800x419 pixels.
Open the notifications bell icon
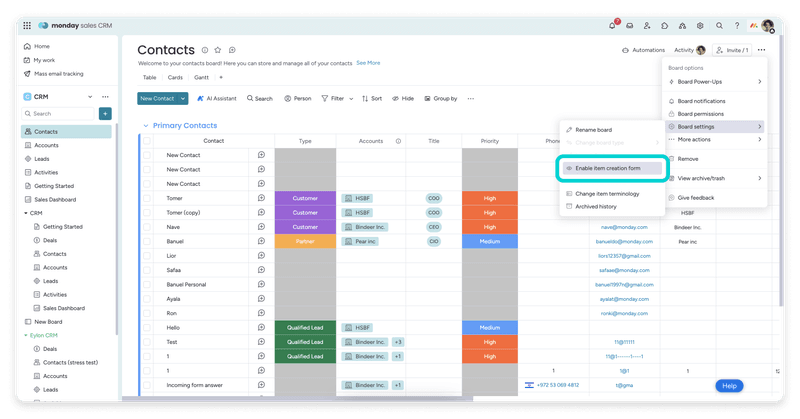click(x=614, y=25)
